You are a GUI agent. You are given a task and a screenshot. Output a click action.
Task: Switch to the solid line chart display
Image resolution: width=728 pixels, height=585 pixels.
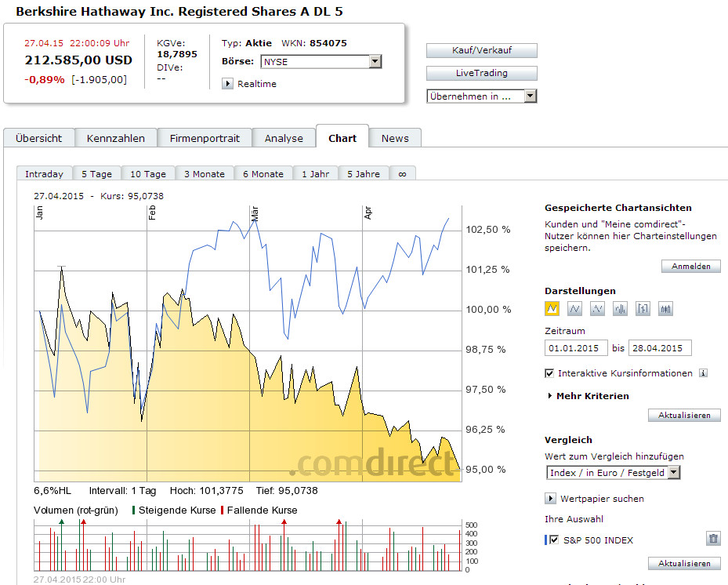click(x=574, y=308)
